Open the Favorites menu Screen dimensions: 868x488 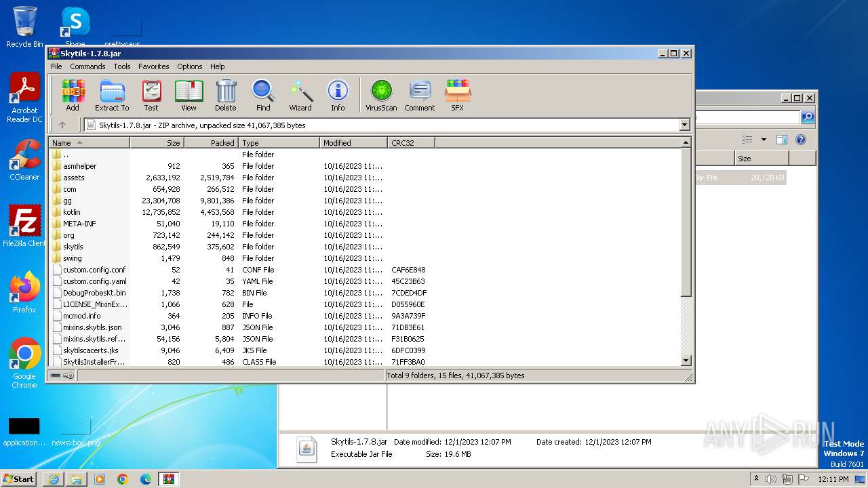154,66
